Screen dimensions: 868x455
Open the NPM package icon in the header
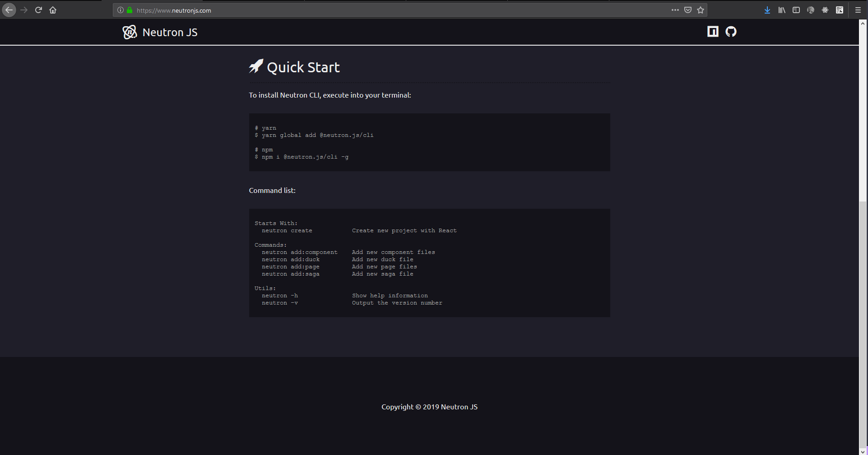click(x=712, y=32)
